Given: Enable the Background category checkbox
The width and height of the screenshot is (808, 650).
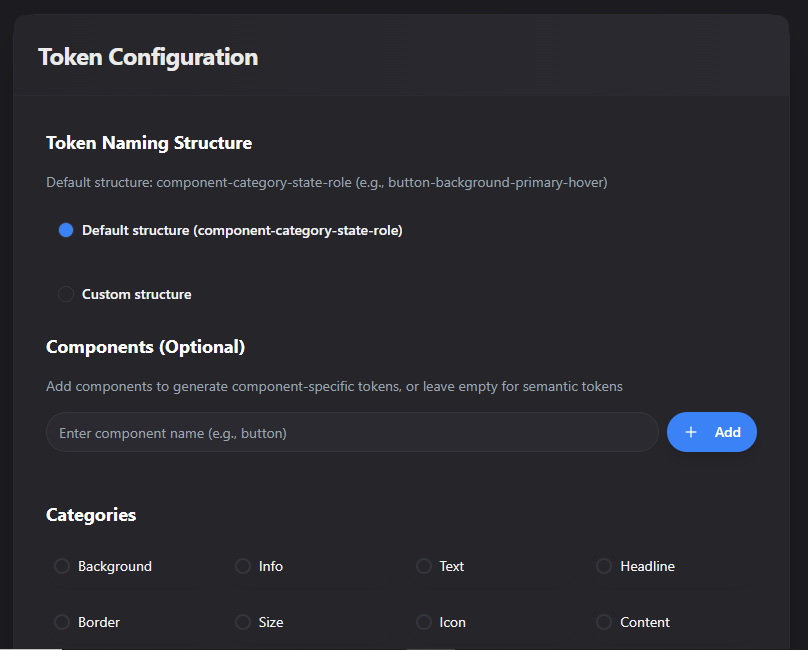Looking at the screenshot, I should pos(61,566).
